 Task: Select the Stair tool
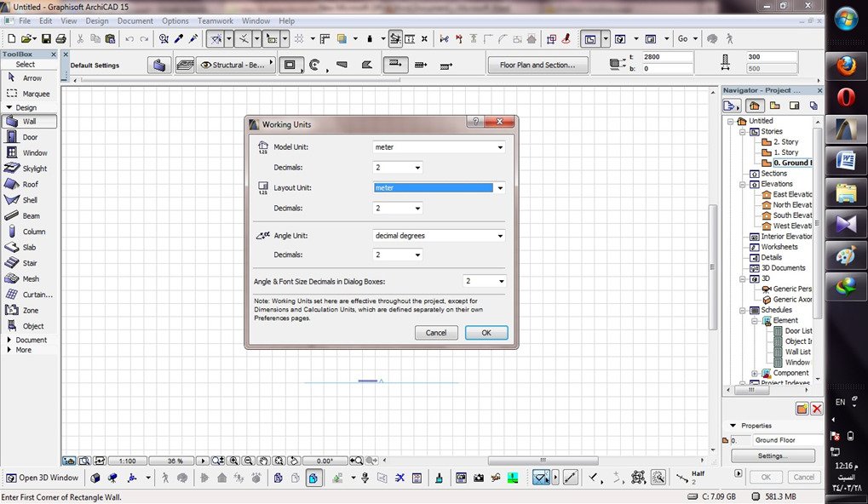(29, 263)
